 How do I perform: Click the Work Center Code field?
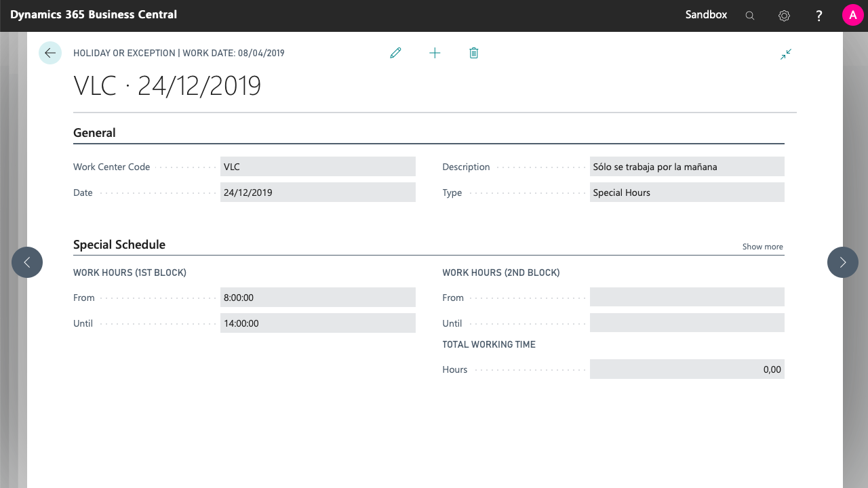(x=317, y=167)
